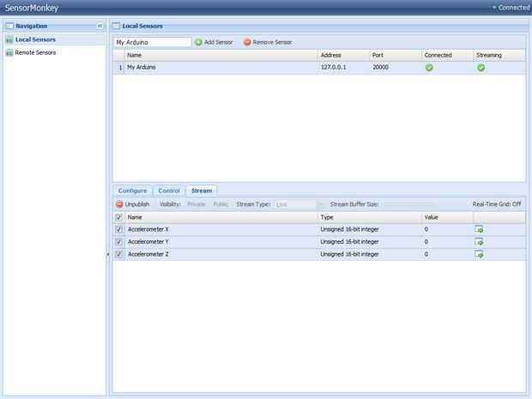Adjust the Stream Buffer Size slider
532x399 pixels.
408,204
